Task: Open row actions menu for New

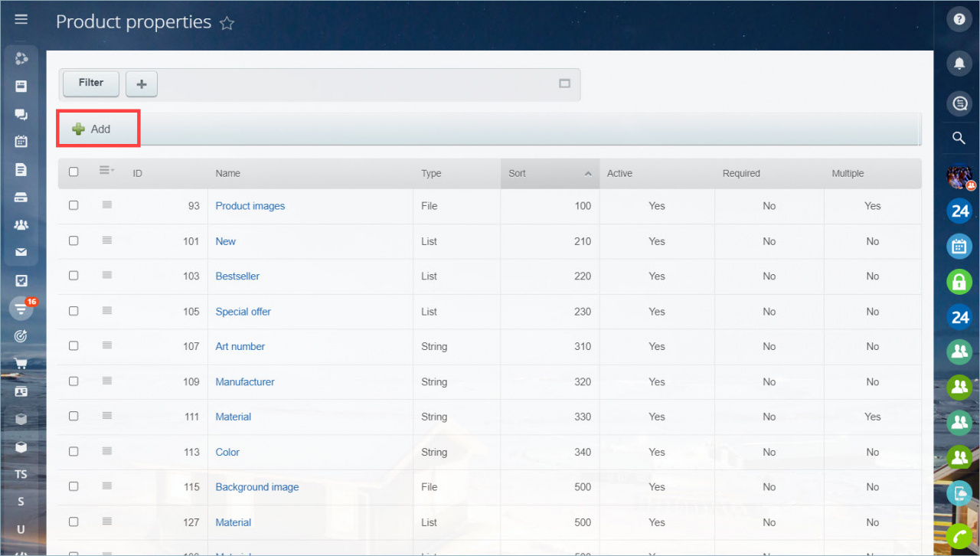Action: 107,240
